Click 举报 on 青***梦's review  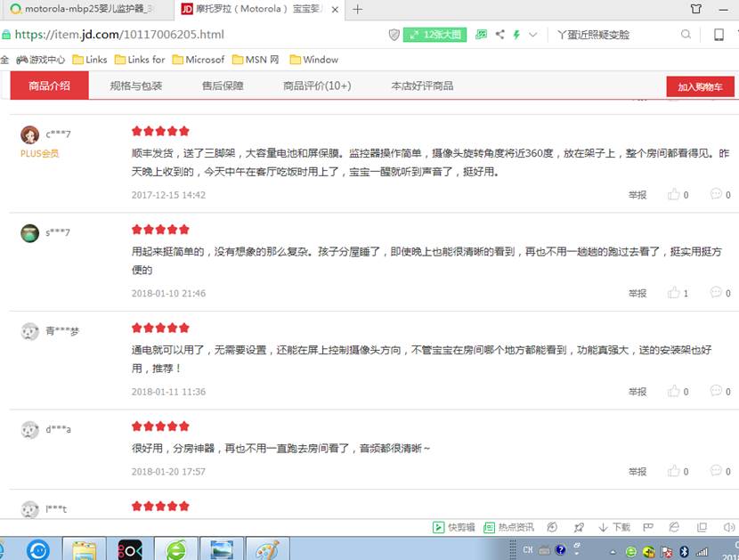637,392
